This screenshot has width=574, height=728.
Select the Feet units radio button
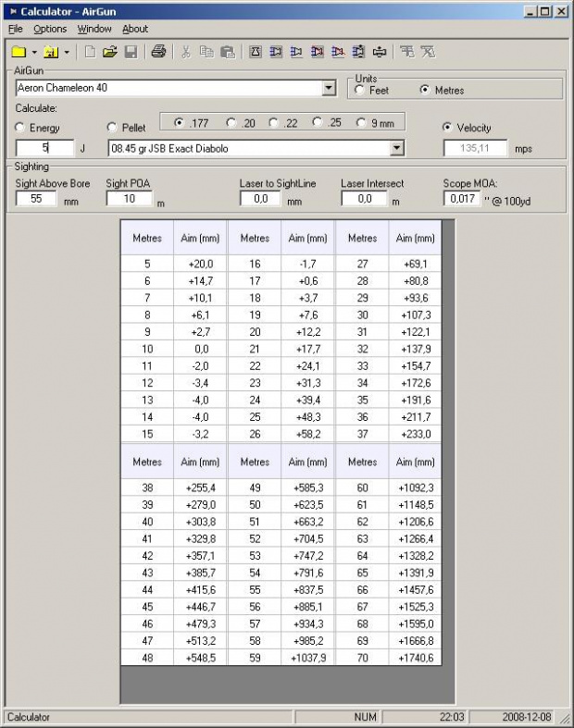point(359,90)
